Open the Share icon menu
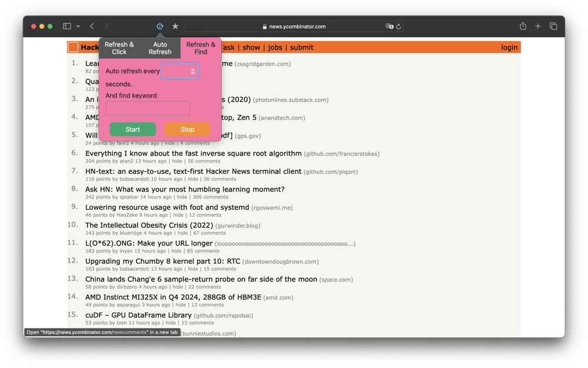Screen dimensions: 588x368 523,26
